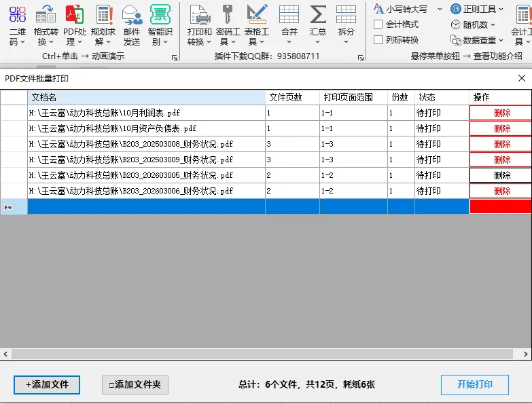The image size is (532, 404).
Task: Open the 表格工具 icon
Action: coord(257,14)
